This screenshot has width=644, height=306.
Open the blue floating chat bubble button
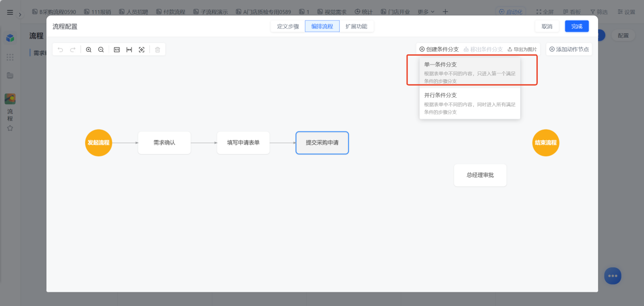pyautogui.click(x=612, y=276)
